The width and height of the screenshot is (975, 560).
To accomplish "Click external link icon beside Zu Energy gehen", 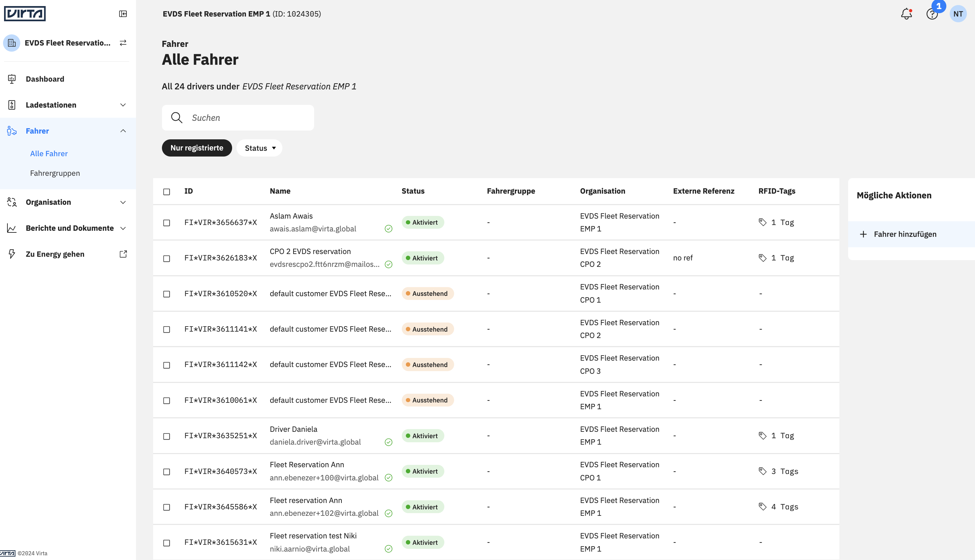I will point(123,254).
